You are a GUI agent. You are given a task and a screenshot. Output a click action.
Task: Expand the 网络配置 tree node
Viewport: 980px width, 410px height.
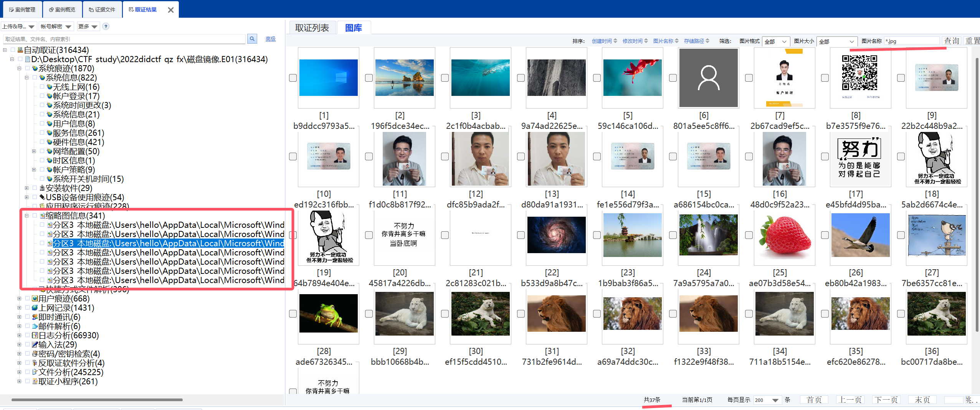pos(34,151)
